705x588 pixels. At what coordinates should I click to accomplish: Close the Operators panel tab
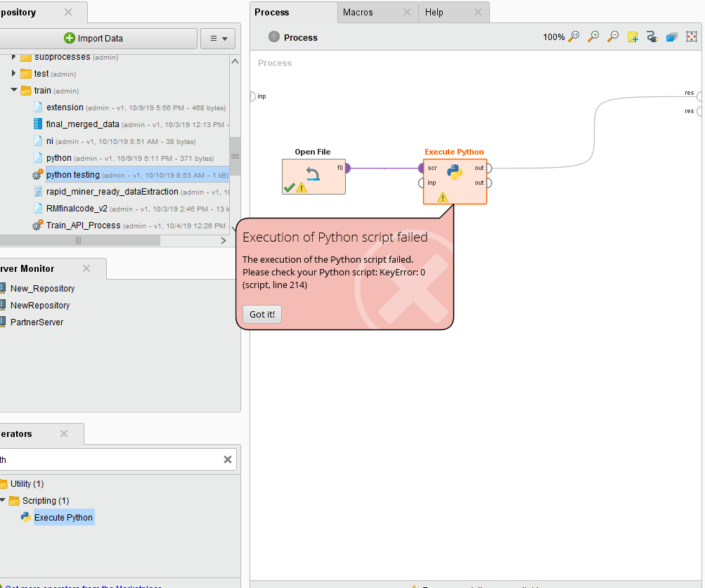[64, 433]
